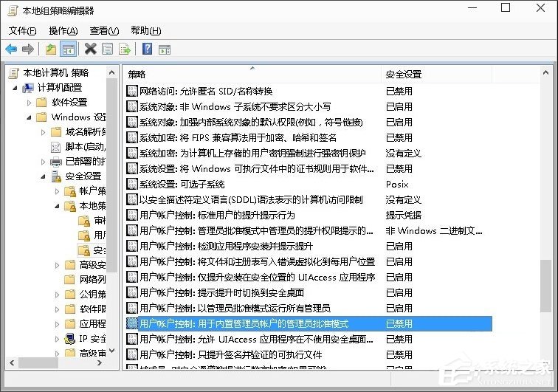Viewport: 558px width, 392px height.
Task: Click the Back arrow toolbar icon
Action: pyautogui.click(x=11, y=49)
